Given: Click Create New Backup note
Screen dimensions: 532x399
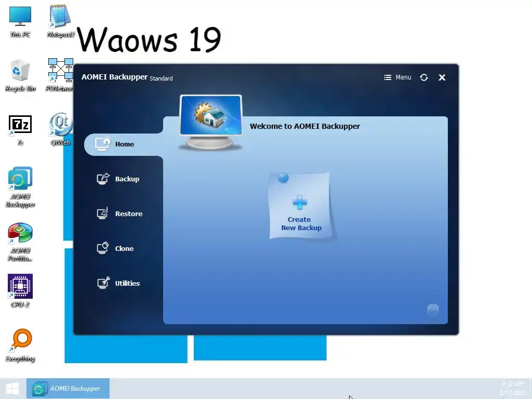Looking at the screenshot, I should pyautogui.click(x=300, y=206).
